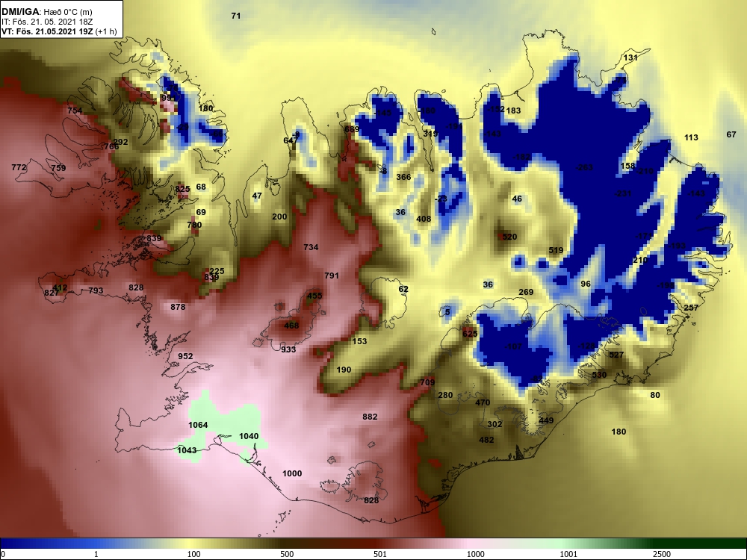
Task: Click the map value '449'
Action: (546, 420)
